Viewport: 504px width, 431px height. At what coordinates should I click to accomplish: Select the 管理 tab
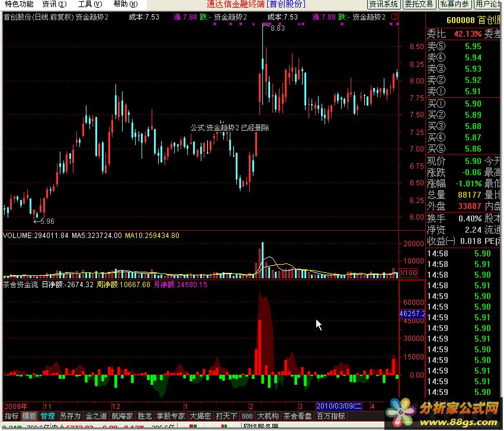(47, 416)
